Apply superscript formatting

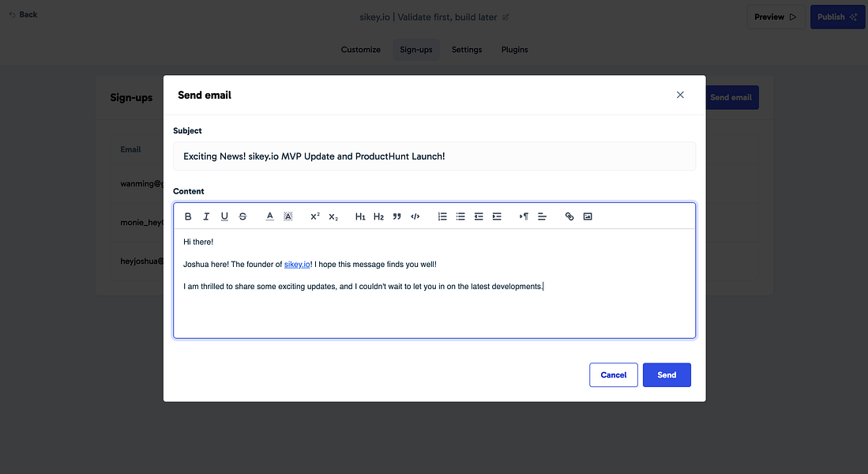point(315,216)
